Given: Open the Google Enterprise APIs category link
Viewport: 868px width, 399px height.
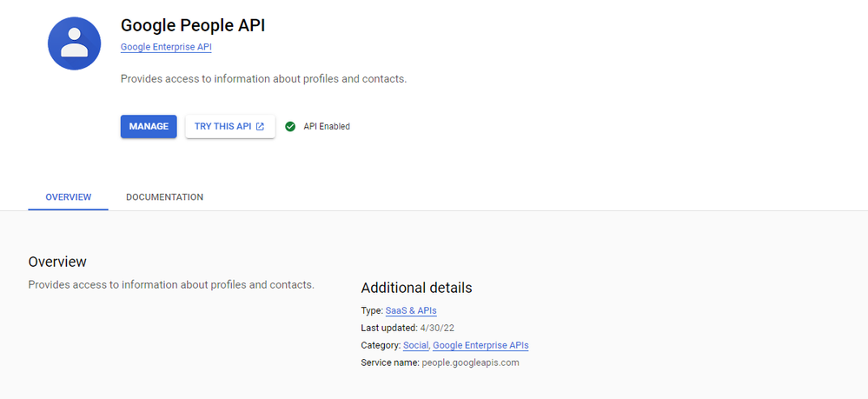Looking at the screenshot, I should [480, 345].
